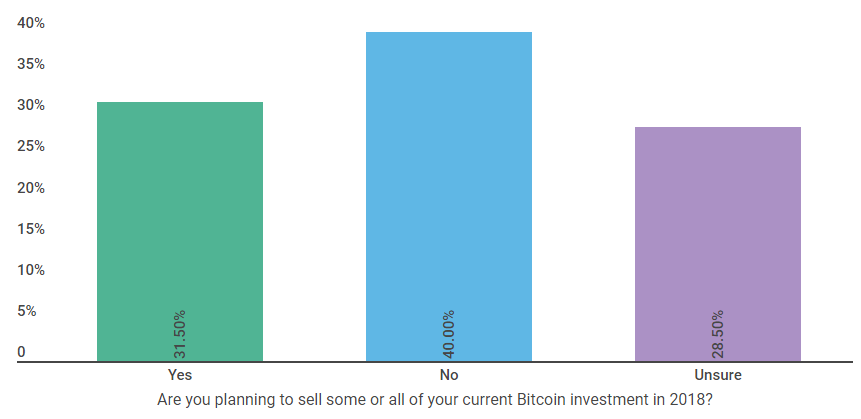Click the 0 y-axis origin label

21,352
